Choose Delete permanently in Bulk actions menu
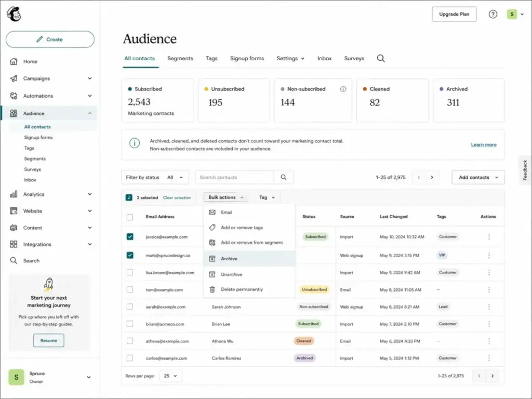Image resolution: width=532 pixels, height=399 pixels. (x=249, y=289)
